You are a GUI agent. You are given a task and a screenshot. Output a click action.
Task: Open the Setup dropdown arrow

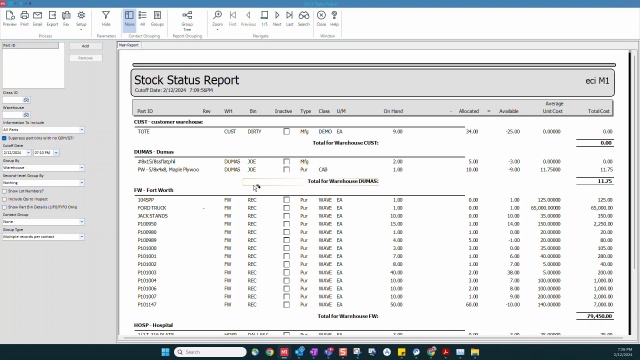pyautogui.click(x=81, y=29)
